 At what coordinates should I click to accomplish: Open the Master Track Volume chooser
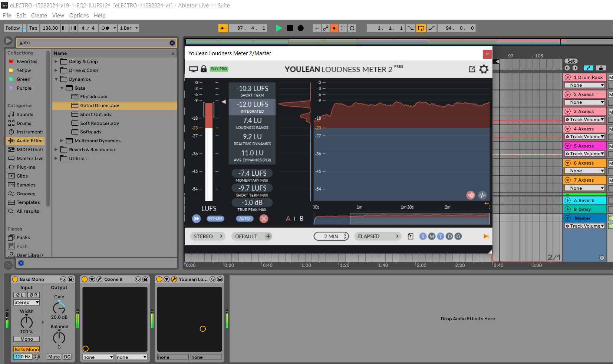(x=585, y=226)
